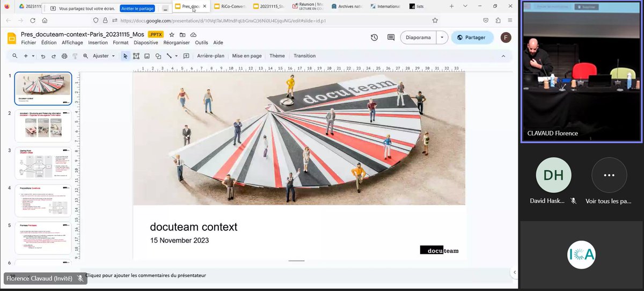Viewport: 644px width, 291px height.
Task: Open the Affichage menu
Action: click(72, 42)
